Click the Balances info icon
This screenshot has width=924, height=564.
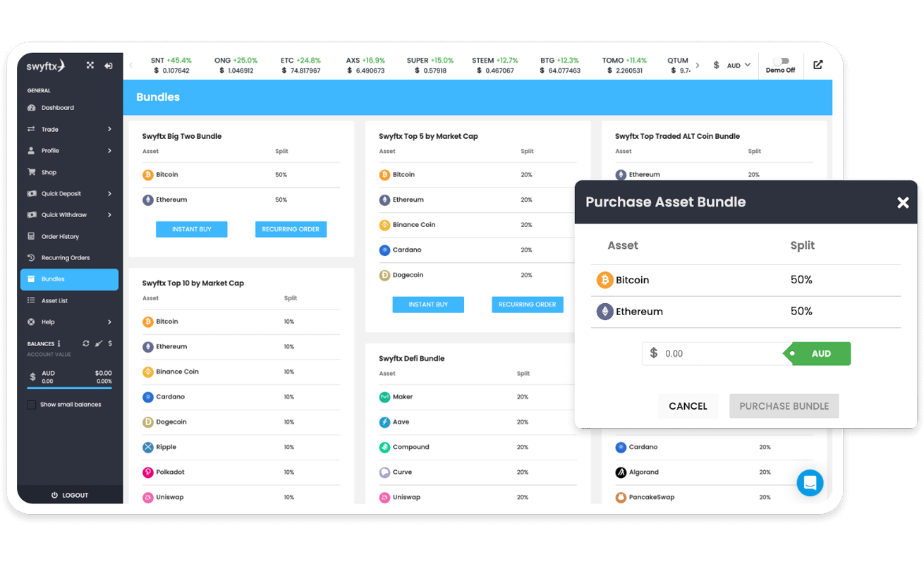[59, 343]
